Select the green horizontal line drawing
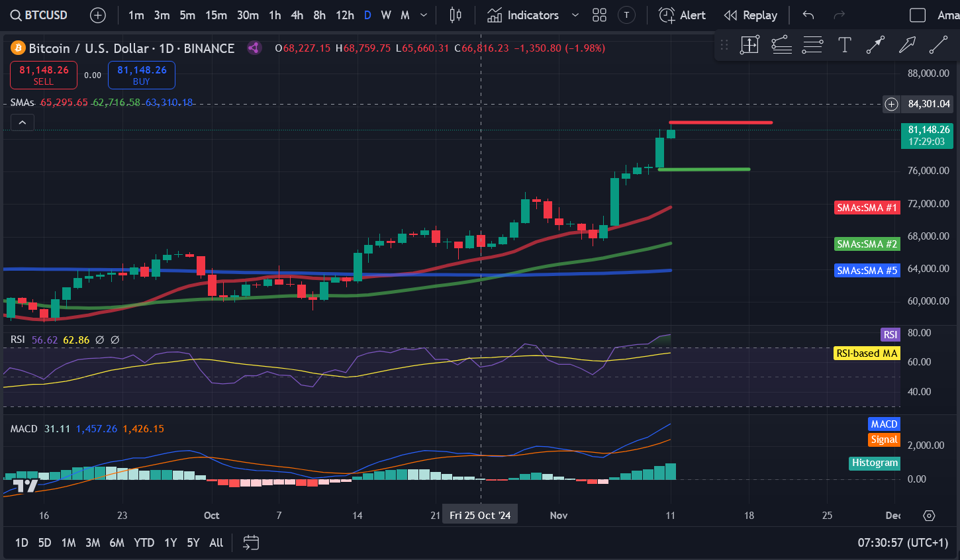960x560 pixels. [704, 169]
